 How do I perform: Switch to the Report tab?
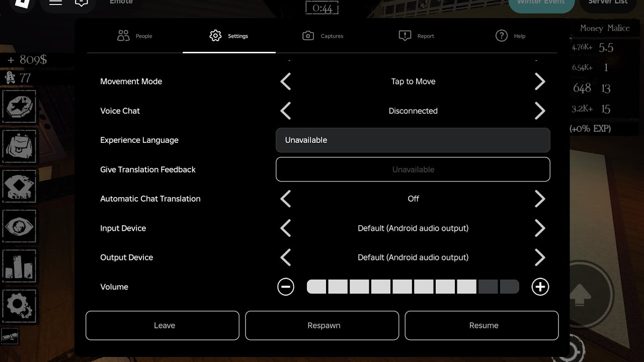point(416,36)
